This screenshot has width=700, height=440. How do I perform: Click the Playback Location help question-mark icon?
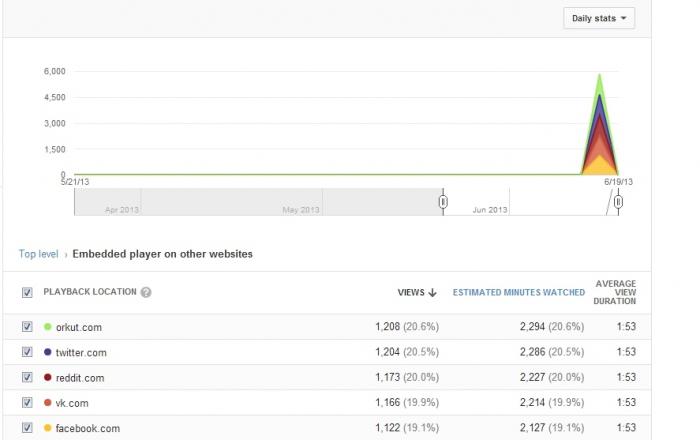(146, 292)
